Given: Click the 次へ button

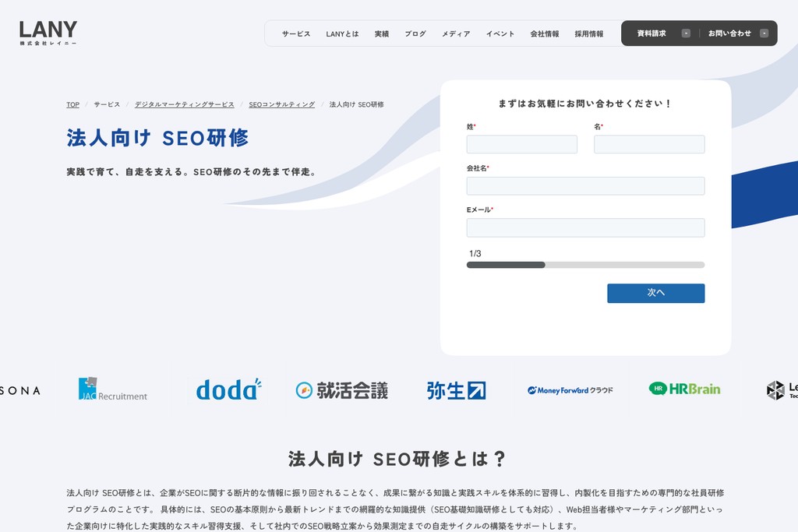Looking at the screenshot, I should coord(655,293).
